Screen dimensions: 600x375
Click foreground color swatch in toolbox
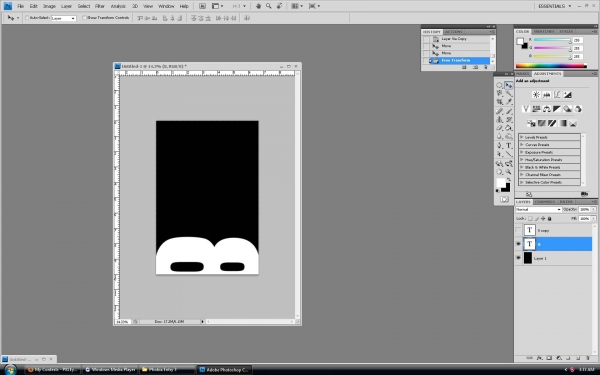click(501, 183)
